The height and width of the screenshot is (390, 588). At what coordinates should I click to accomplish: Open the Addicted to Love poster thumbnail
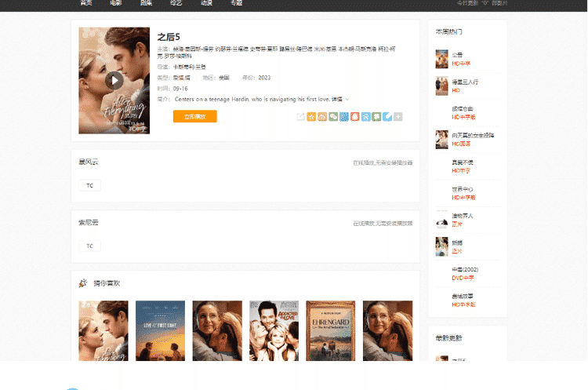coord(274,330)
